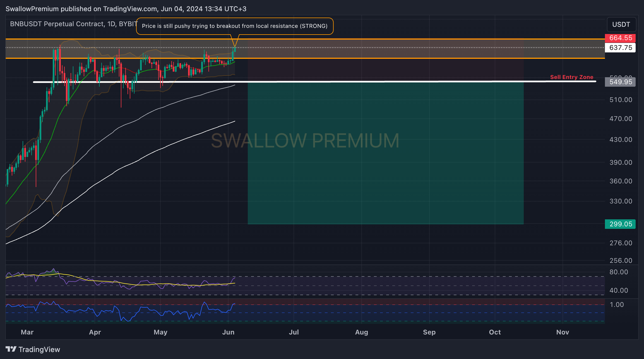The width and height of the screenshot is (644, 359).
Task: Click the 637.75 current price label
Action: tap(620, 48)
